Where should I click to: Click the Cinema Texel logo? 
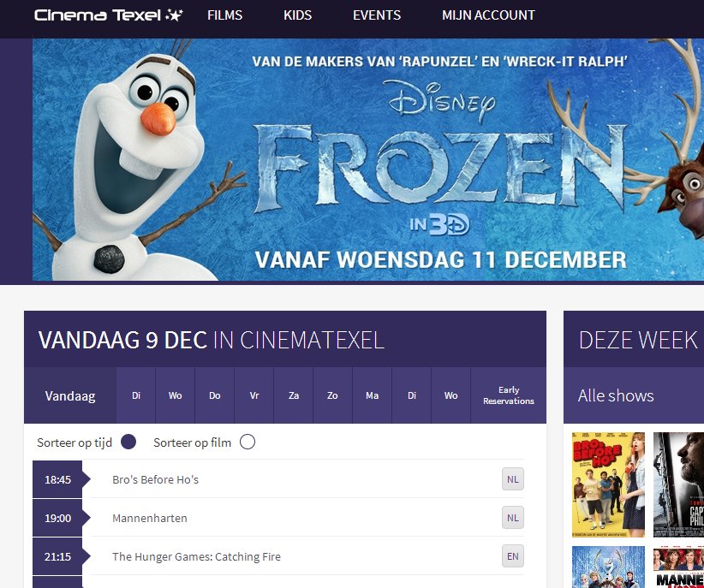coord(109,15)
